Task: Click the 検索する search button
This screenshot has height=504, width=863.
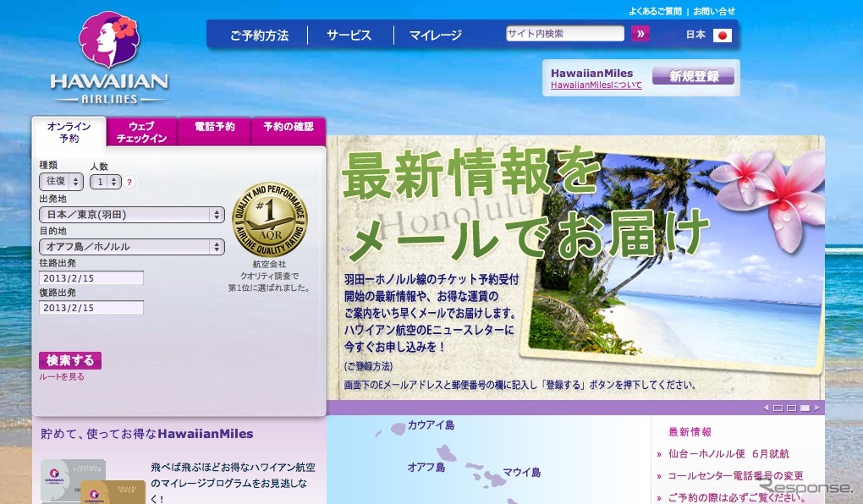Action: click(x=70, y=360)
